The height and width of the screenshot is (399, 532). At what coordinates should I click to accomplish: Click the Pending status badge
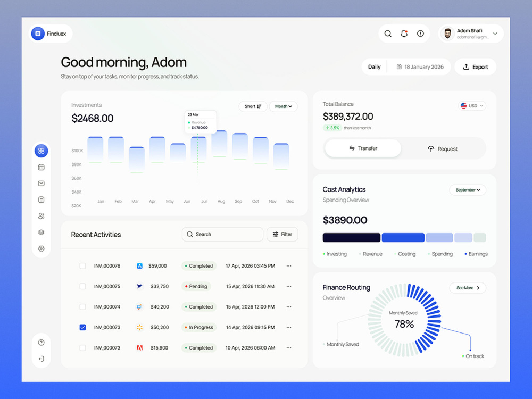pyautogui.click(x=196, y=286)
